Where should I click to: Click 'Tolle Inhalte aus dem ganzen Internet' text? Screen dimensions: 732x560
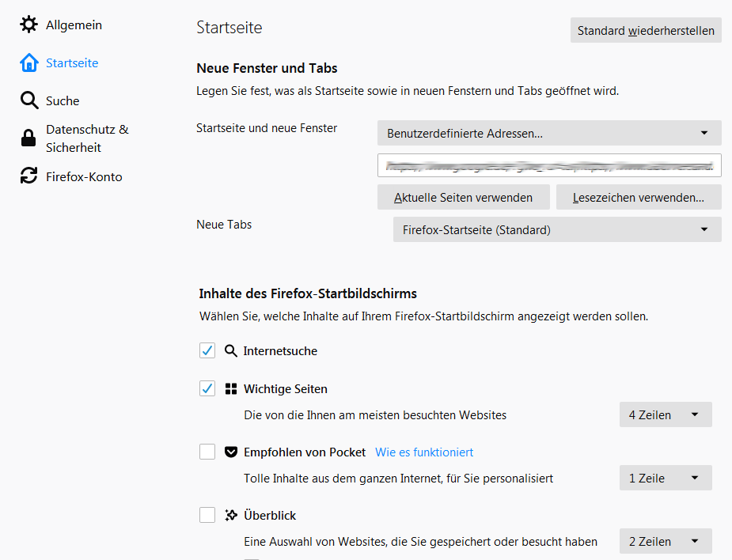click(x=398, y=479)
